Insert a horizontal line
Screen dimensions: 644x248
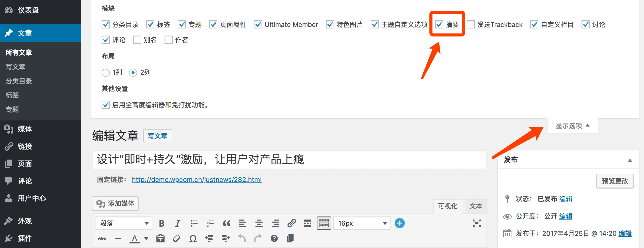click(x=118, y=238)
